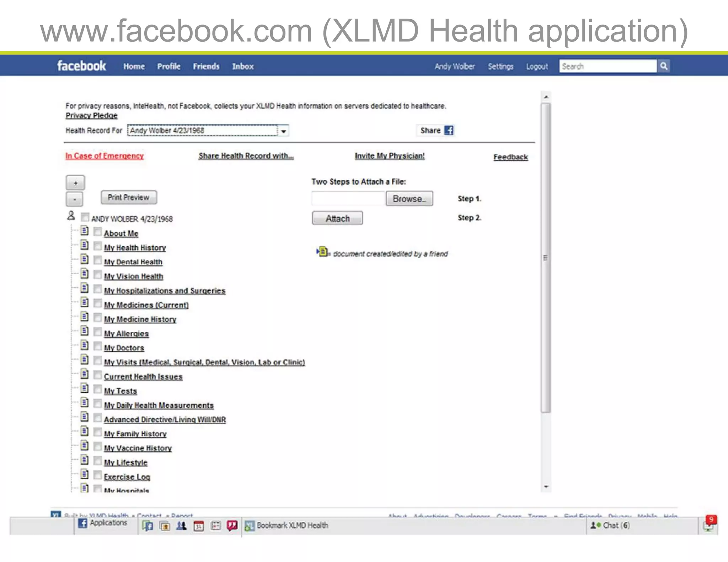Select the My Doctors checkbox
The height and width of the screenshot is (562, 728).
98,346
